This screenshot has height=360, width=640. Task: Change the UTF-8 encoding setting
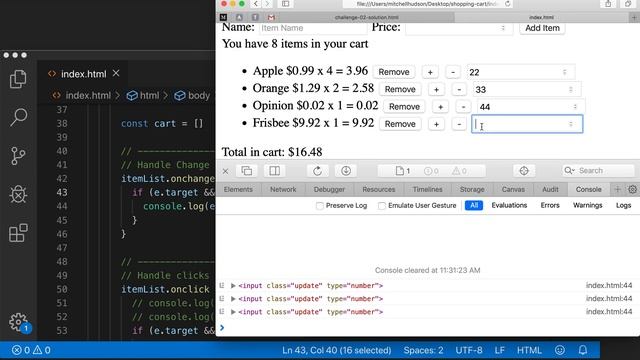tap(469, 350)
